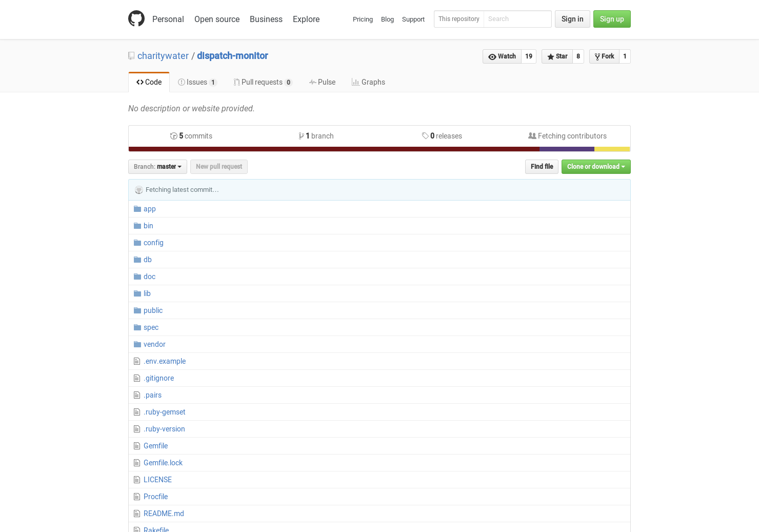Click the New pull request button
This screenshot has height=532, width=759.
pyautogui.click(x=219, y=167)
